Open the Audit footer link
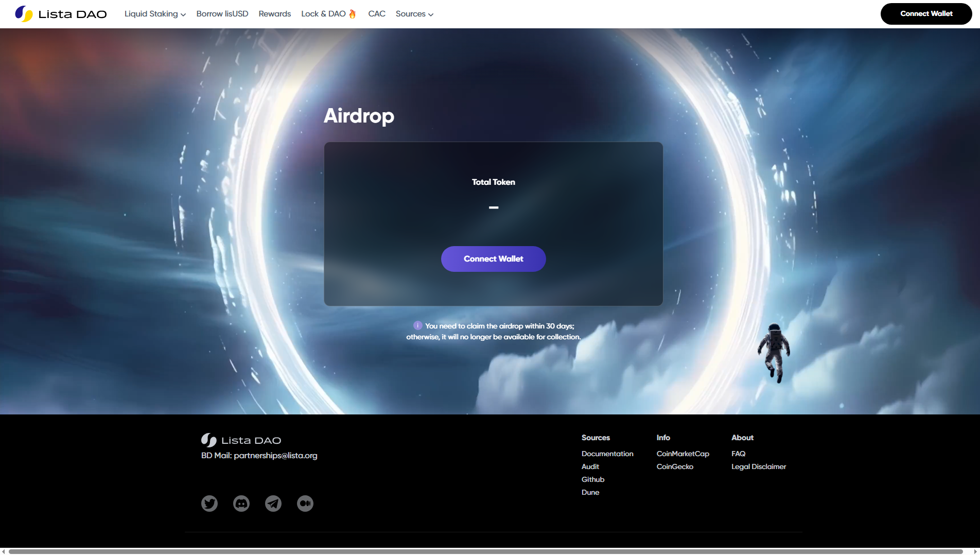 (590, 466)
